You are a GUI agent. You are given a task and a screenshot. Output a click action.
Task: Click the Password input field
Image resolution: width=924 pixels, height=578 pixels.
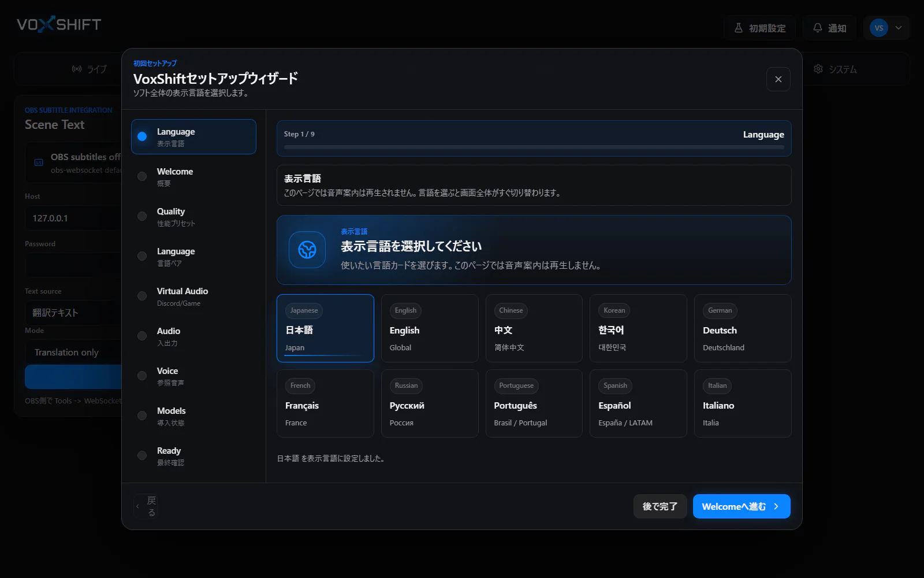click(74, 265)
